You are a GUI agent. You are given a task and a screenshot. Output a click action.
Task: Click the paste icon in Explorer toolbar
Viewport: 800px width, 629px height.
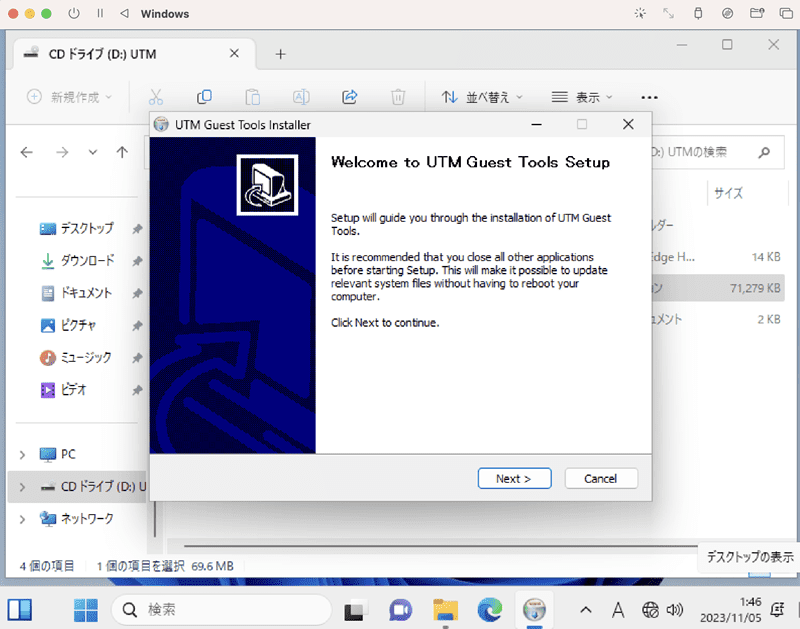[253, 96]
